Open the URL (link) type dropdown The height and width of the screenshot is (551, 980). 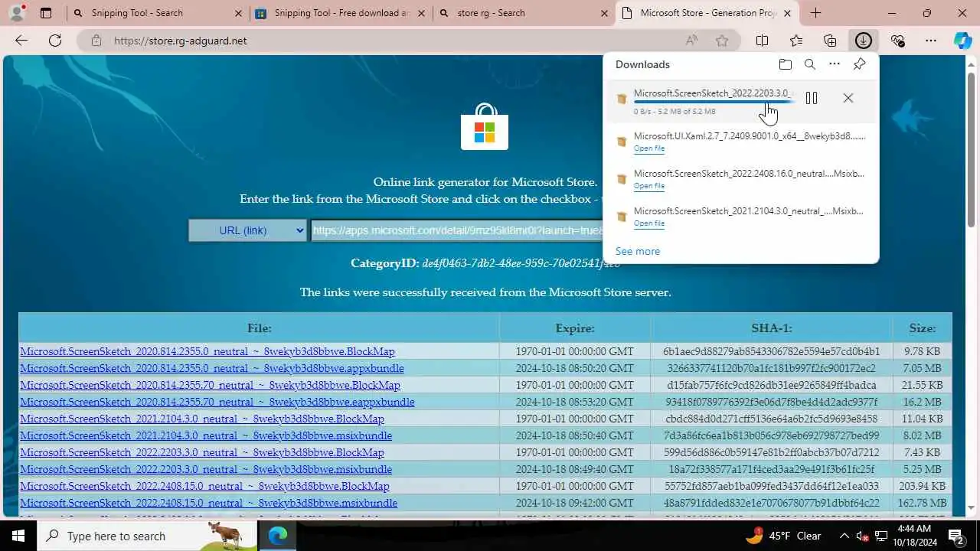point(248,230)
